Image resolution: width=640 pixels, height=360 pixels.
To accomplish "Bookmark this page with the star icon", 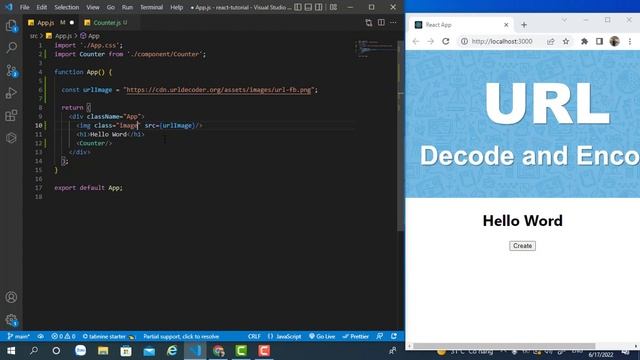I will click(x=566, y=41).
